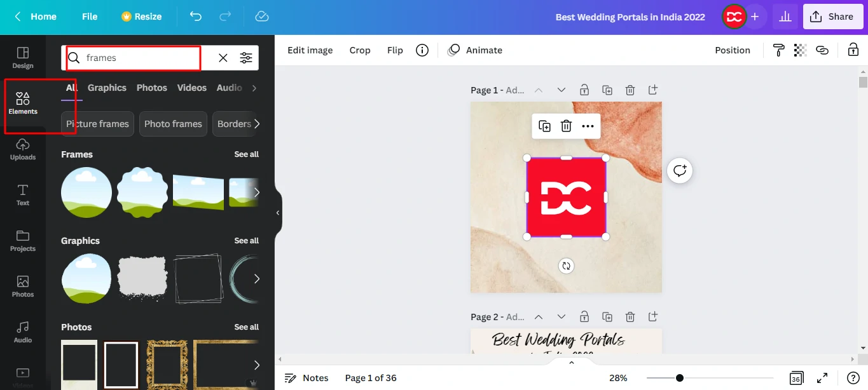Click the Animate button
The height and width of the screenshot is (390, 868).
tap(475, 50)
